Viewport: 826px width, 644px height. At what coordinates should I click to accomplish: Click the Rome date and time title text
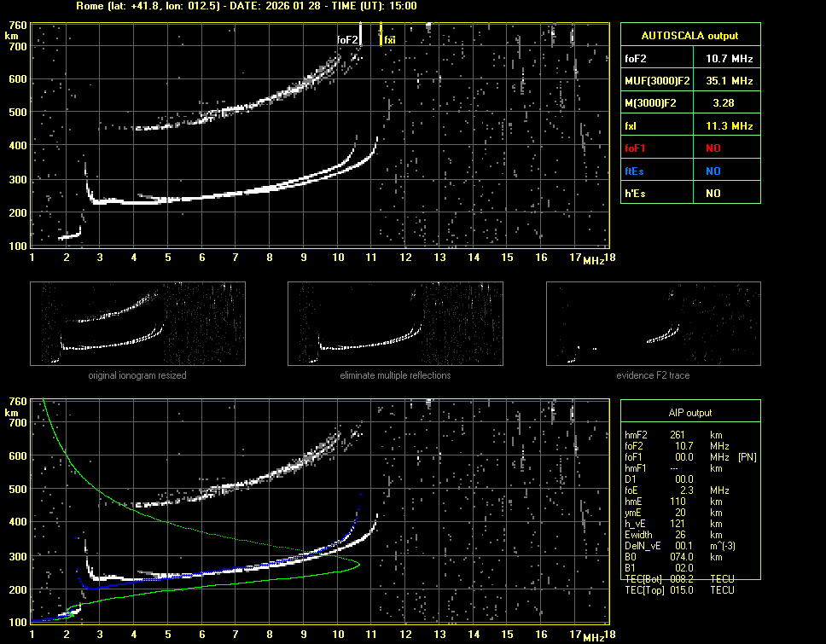click(247, 6)
